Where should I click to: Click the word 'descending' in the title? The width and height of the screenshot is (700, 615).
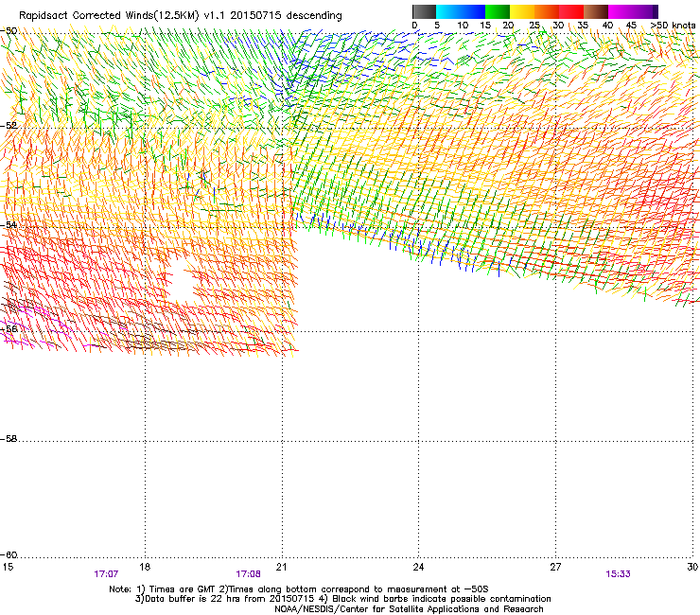coord(314,16)
